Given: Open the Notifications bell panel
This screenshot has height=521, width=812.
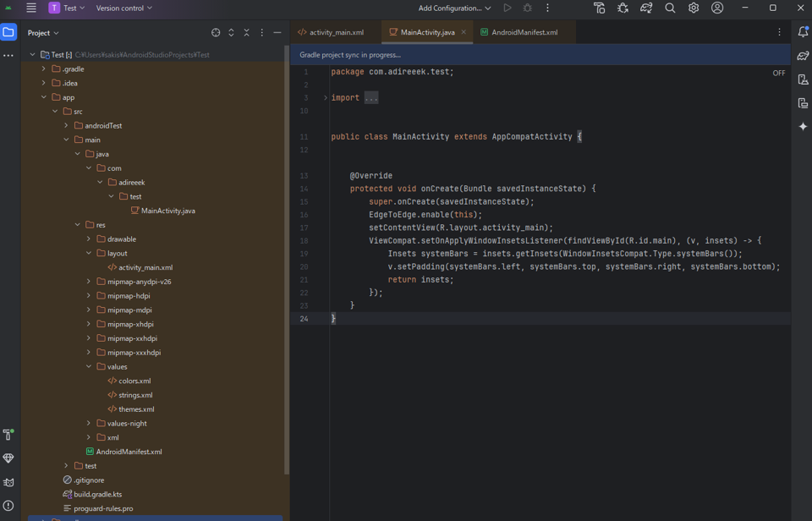Looking at the screenshot, I should point(803,32).
